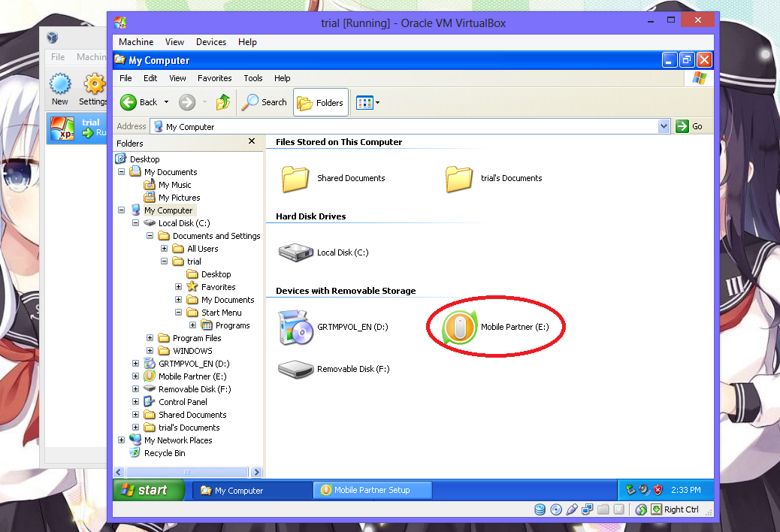780x532 pixels.
Task: Click the start button in the taskbar
Action: [148, 489]
